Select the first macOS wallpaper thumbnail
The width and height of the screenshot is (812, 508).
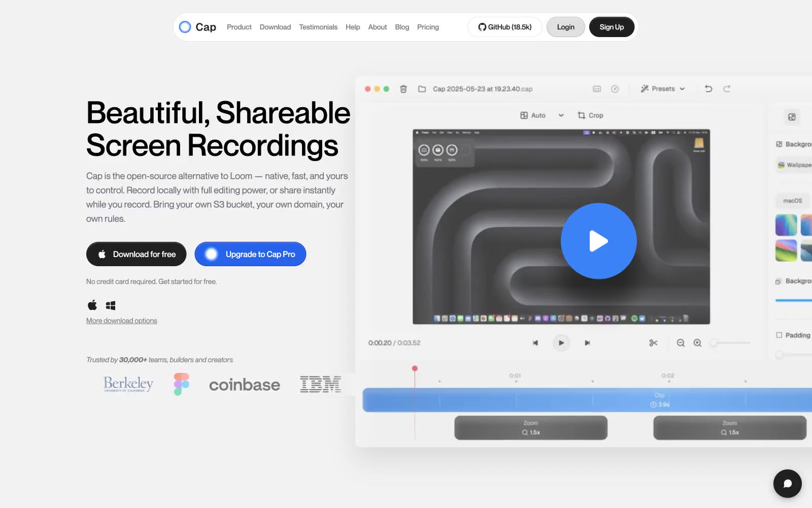point(786,225)
